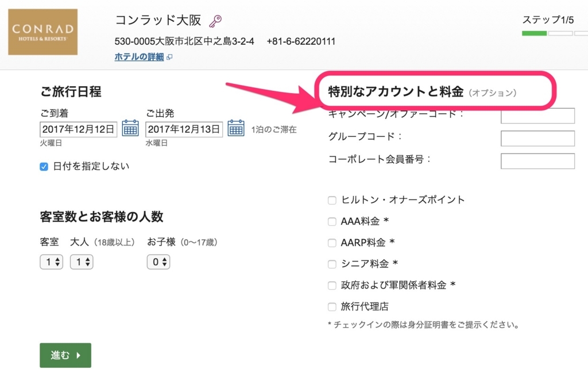Screen dimensions: 588x376
Task: Click the ご出発 date field 2017年12月13日
Action: tap(184, 129)
